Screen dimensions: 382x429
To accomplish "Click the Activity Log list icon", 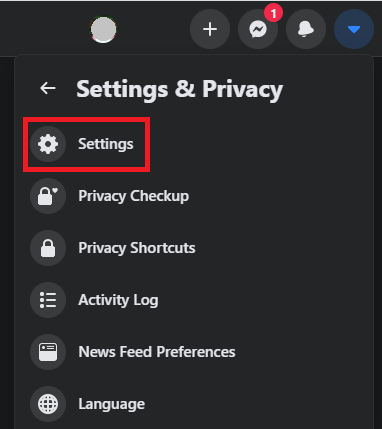I will [x=48, y=300].
